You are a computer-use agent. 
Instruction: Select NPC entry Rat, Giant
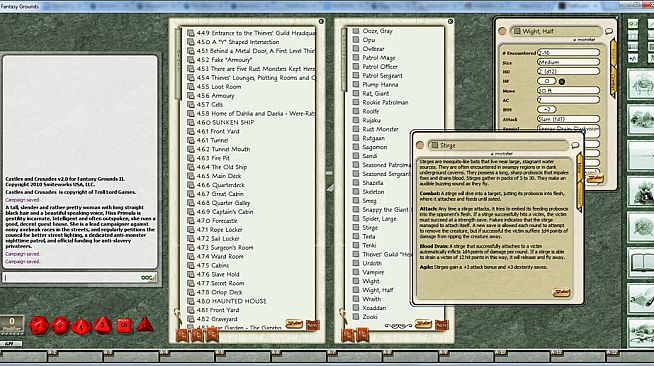coord(376,93)
